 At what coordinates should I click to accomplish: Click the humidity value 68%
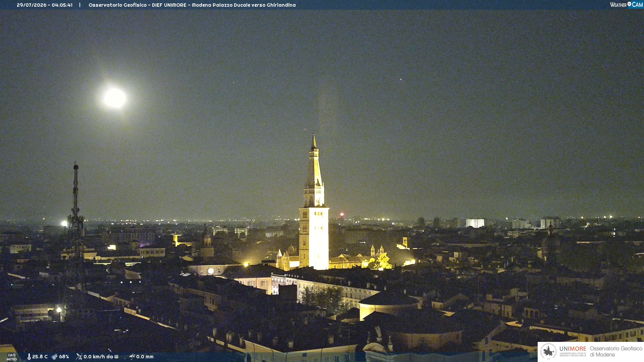pyautogui.click(x=64, y=357)
